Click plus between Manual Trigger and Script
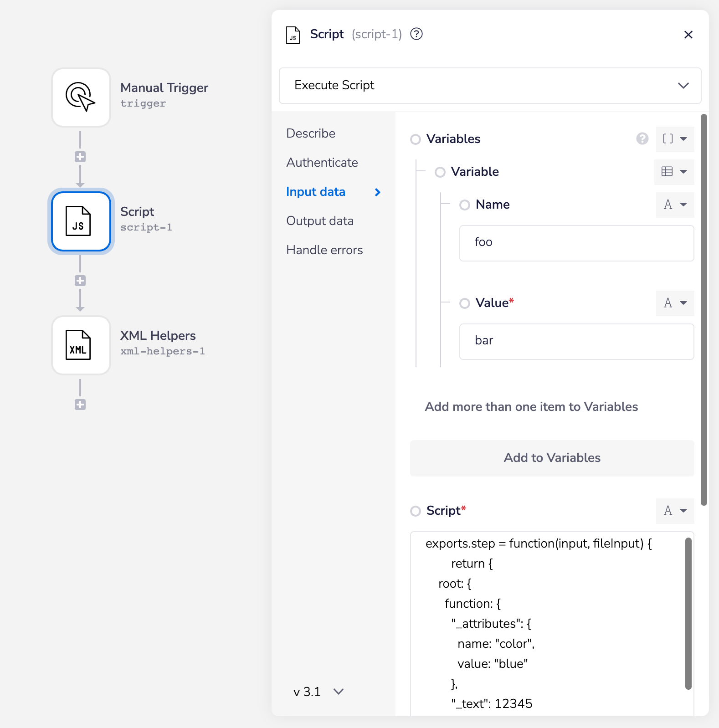The height and width of the screenshot is (728, 719). click(80, 157)
